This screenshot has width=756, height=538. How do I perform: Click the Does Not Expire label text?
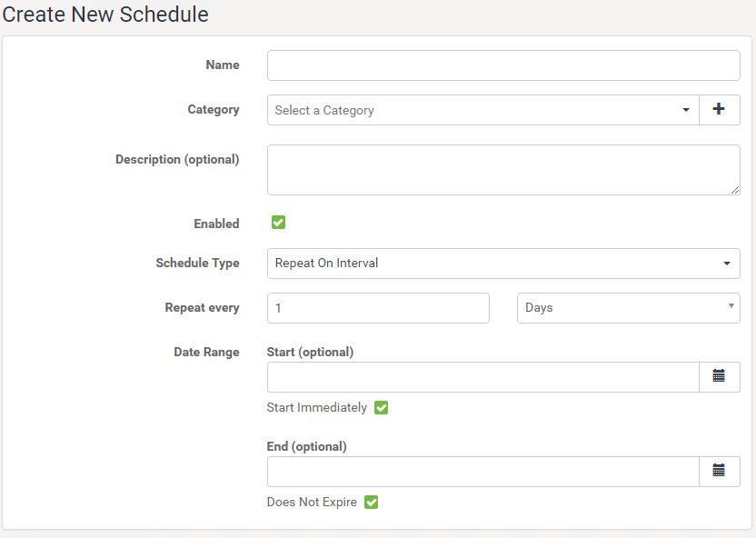tap(312, 502)
